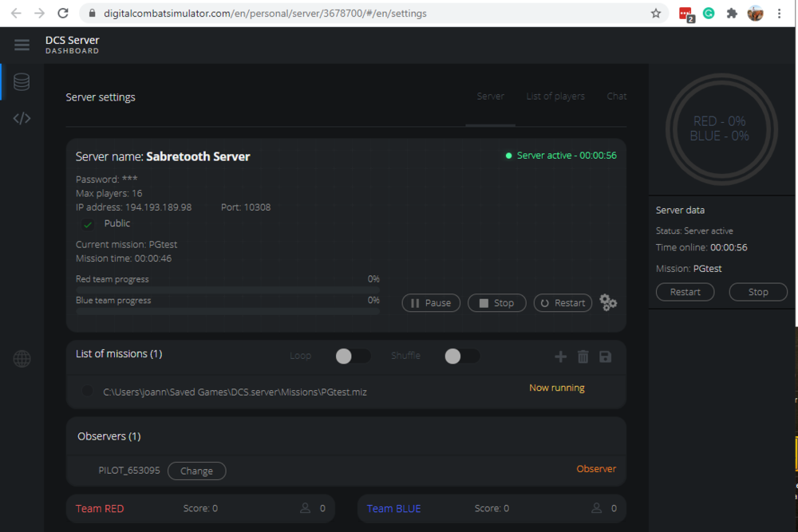Click the IP address 194.193.189.98
The image size is (798, 532).
(158, 207)
